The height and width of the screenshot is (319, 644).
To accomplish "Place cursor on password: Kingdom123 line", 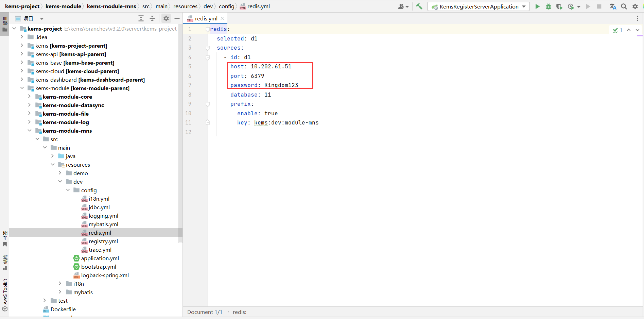I will point(264,85).
